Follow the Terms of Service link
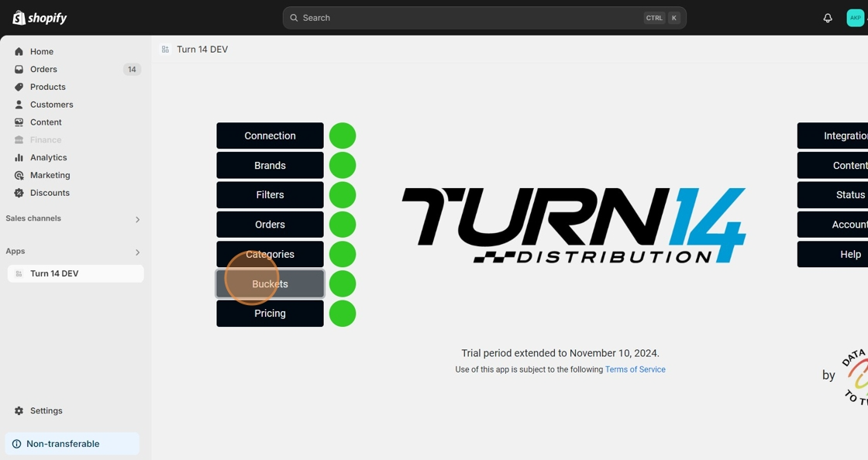The image size is (868, 460). pos(635,369)
